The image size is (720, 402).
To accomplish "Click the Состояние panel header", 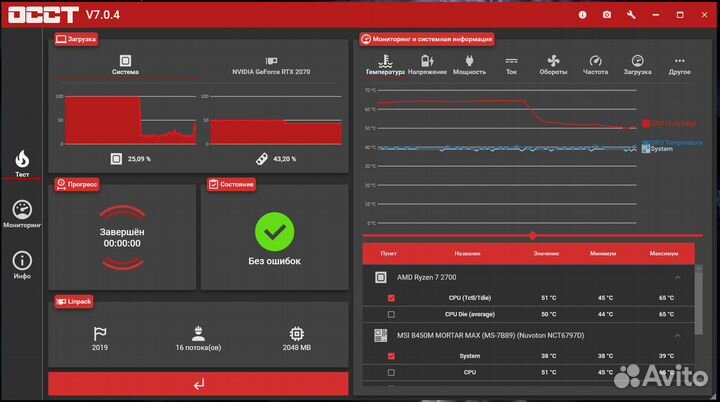I will click(x=231, y=184).
